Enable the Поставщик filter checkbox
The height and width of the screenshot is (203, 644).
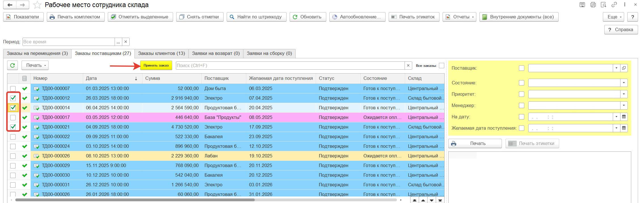(x=521, y=68)
